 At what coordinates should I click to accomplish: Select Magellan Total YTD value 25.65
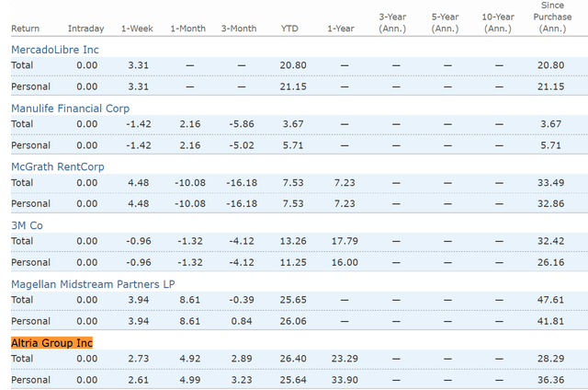[293, 300]
